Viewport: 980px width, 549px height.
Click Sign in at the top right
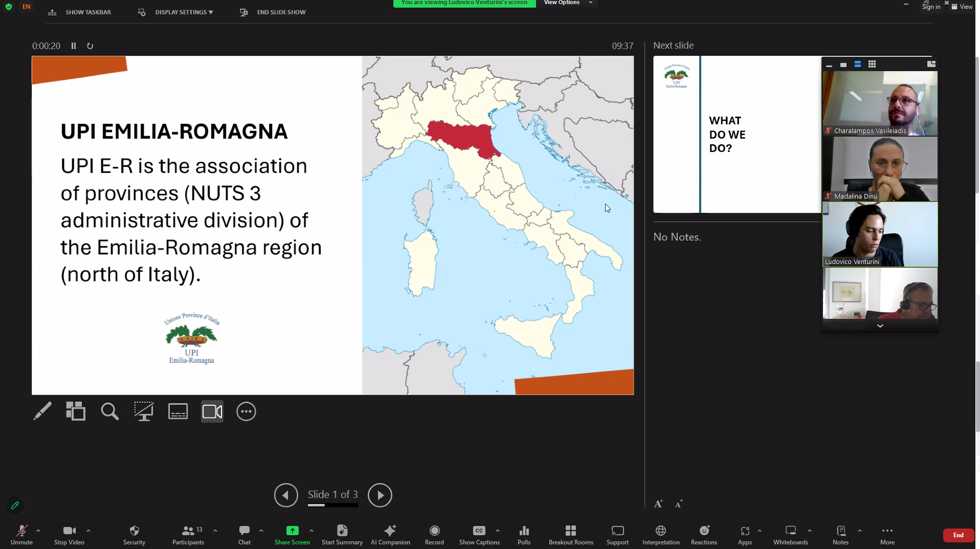931,7
